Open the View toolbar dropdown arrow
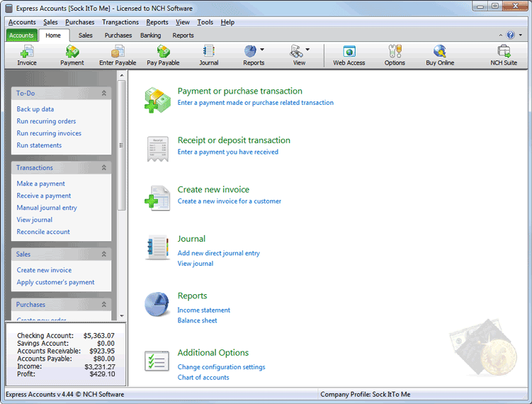 pyautogui.click(x=307, y=50)
